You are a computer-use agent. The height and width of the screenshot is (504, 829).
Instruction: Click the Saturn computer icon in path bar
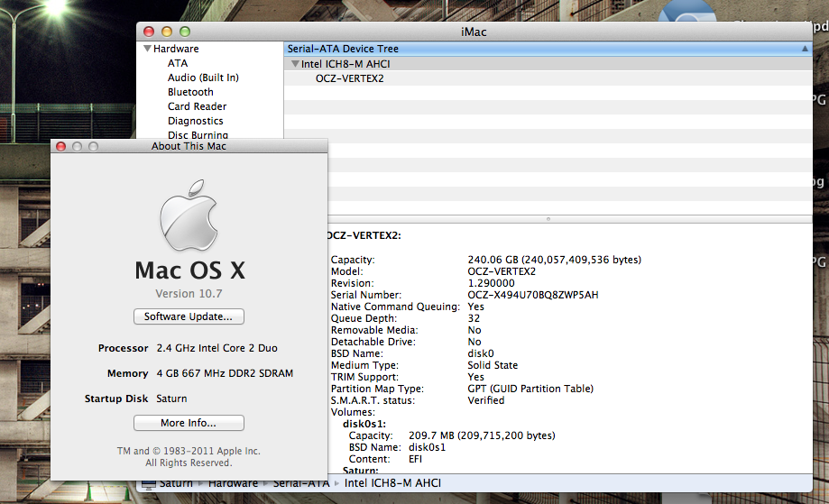point(149,483)
